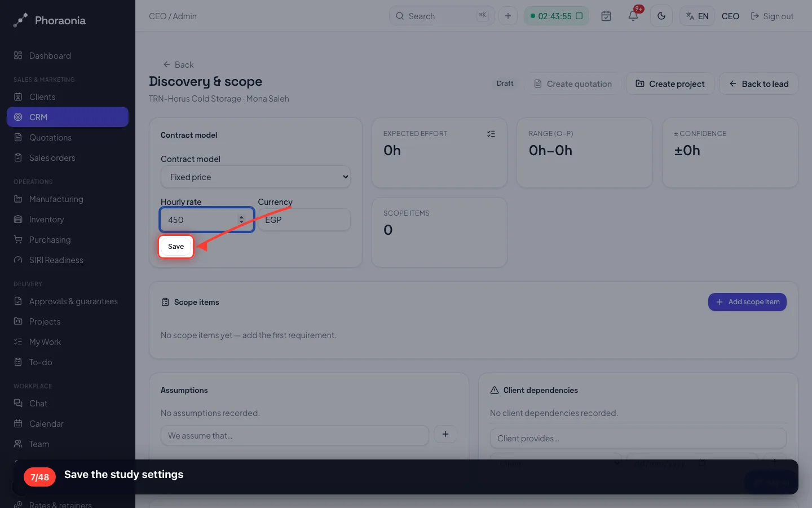Toggle dark mode moon icon
This screenshot has width=812, height=508.
pos(661,16)
